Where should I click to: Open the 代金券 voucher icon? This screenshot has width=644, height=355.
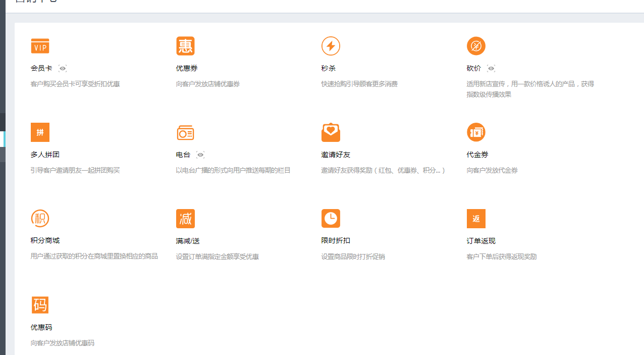[476, 132]
